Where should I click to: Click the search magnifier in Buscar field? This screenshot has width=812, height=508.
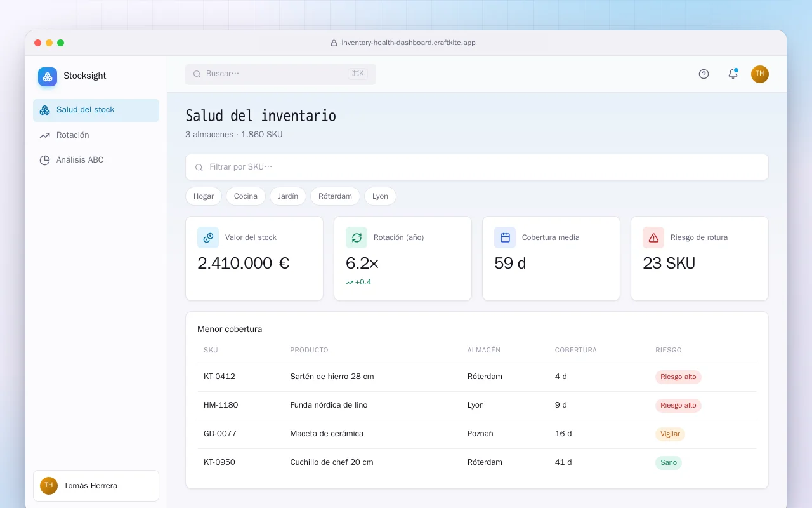click(197, 74)
